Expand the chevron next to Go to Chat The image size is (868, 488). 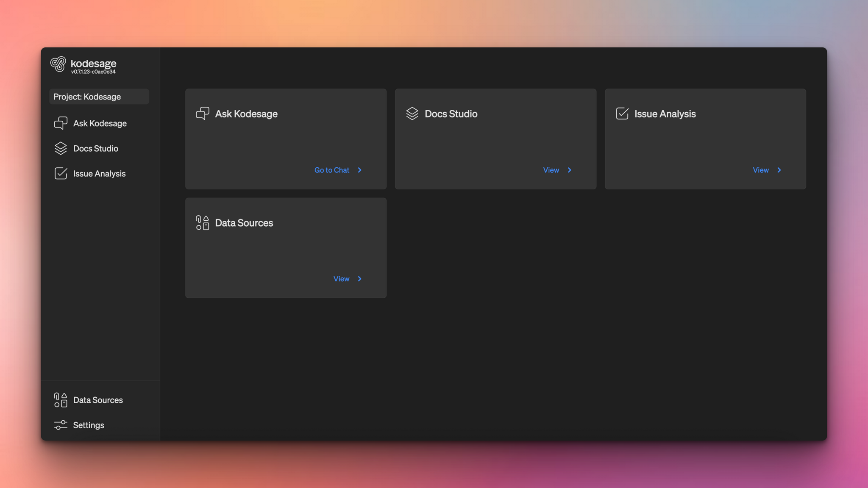360,170
